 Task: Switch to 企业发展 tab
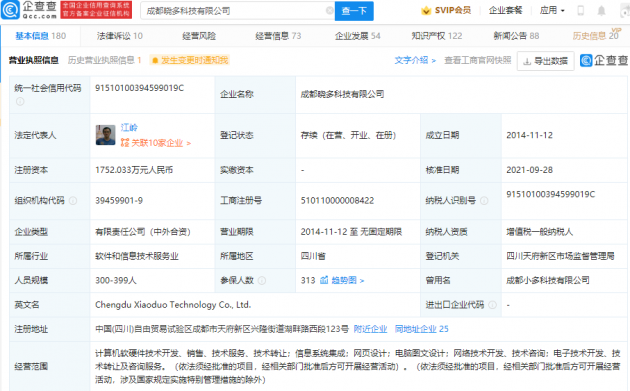point(358,36)
